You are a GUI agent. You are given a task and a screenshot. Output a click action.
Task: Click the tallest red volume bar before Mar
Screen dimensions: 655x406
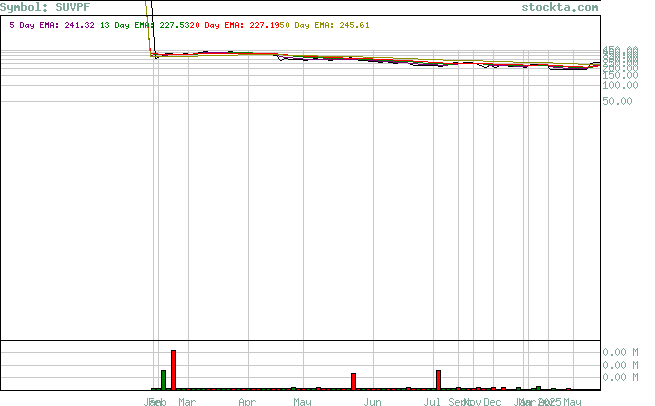tap(173, 370)
